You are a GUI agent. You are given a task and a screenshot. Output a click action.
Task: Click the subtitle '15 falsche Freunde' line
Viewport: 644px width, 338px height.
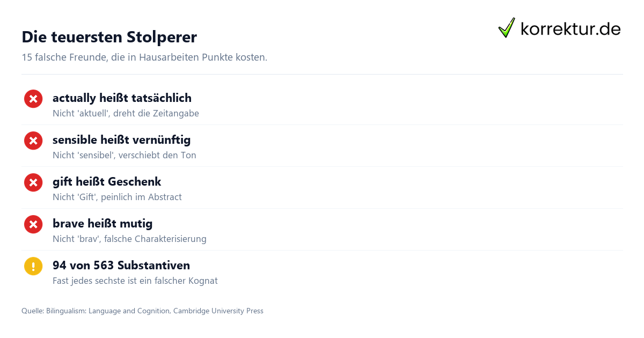144,57
